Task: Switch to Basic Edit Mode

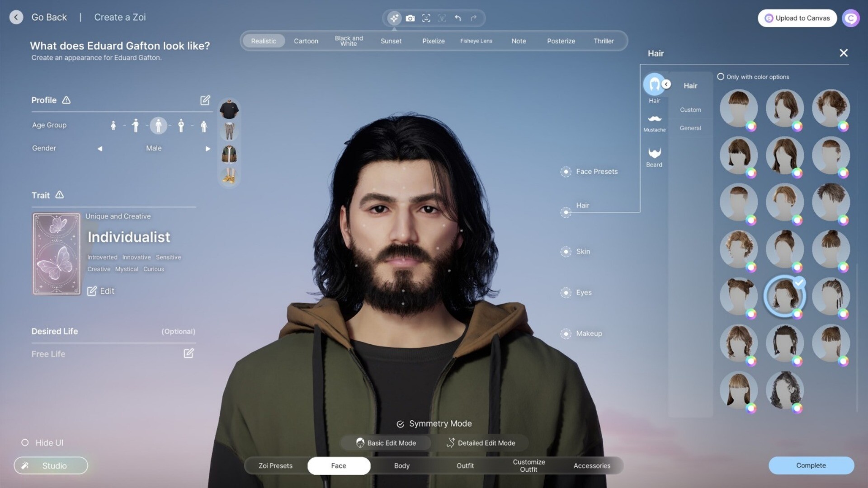Action: tap(386, 443)
